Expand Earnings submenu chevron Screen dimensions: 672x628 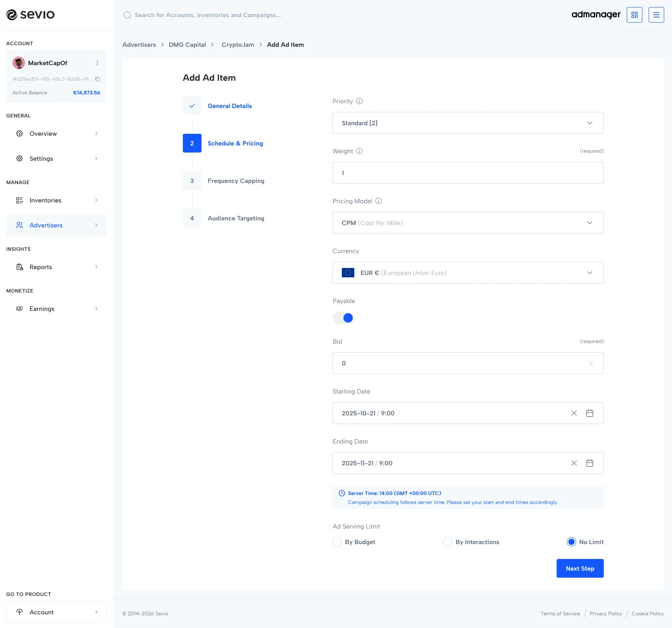click(96, 309)
